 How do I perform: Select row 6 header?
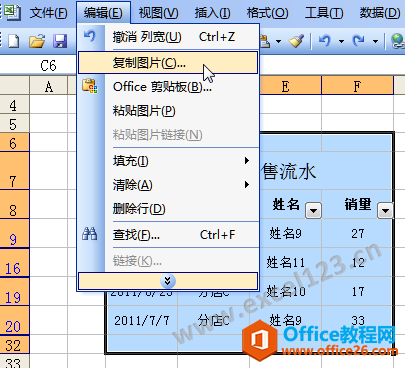pyautogui.click(x=14, y=143)
